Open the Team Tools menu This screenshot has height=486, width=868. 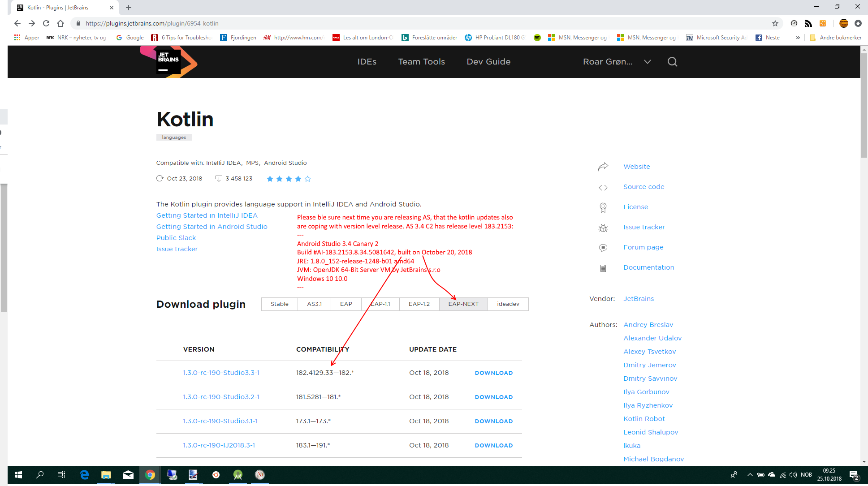[421, 62]
